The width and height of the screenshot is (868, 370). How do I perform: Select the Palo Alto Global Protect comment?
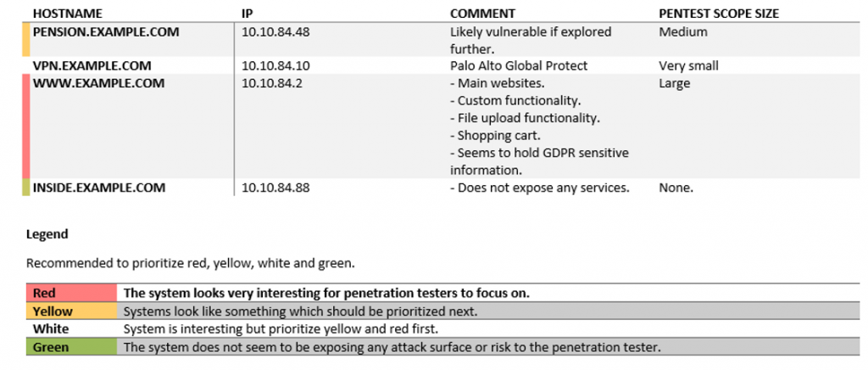[519, 66]
